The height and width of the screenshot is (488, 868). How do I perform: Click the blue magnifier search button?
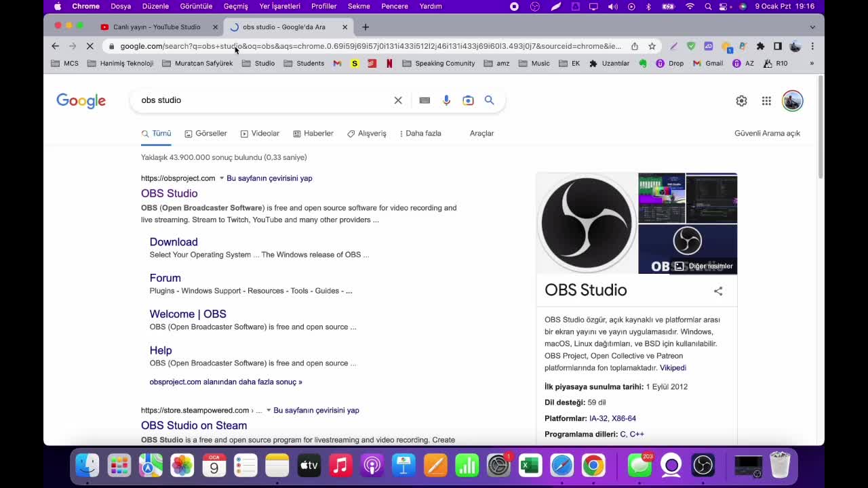[489, 100]
